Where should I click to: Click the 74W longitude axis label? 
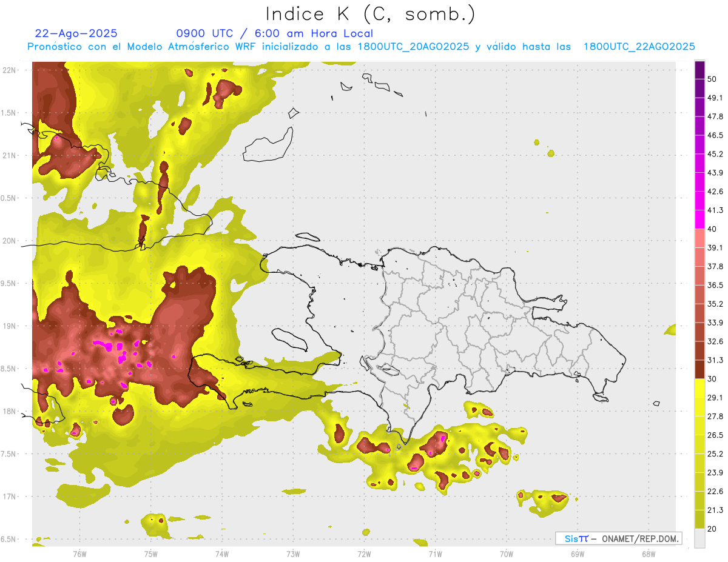coord(221,554)
